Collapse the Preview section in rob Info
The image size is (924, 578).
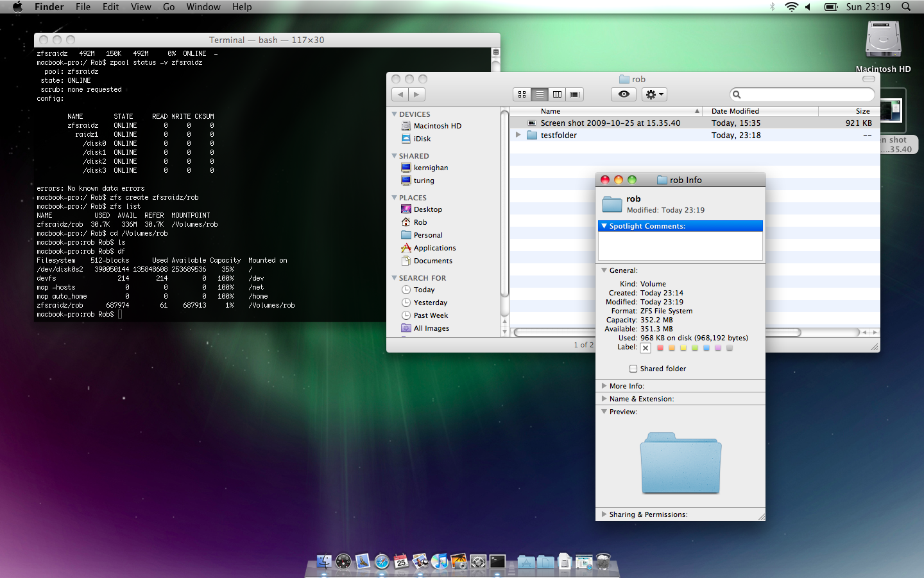tap(604, 412)
